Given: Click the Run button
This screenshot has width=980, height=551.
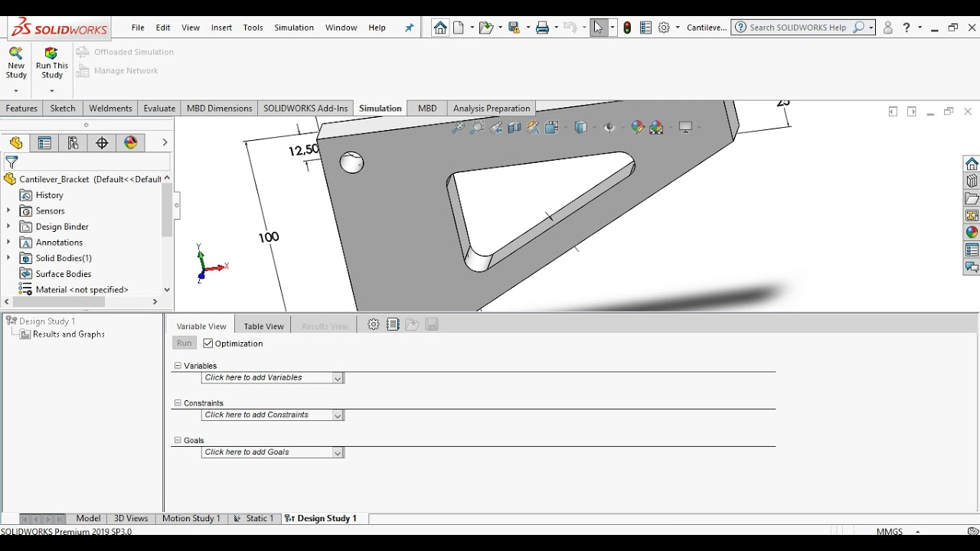Looking at the screenshot, I should 185,344.
